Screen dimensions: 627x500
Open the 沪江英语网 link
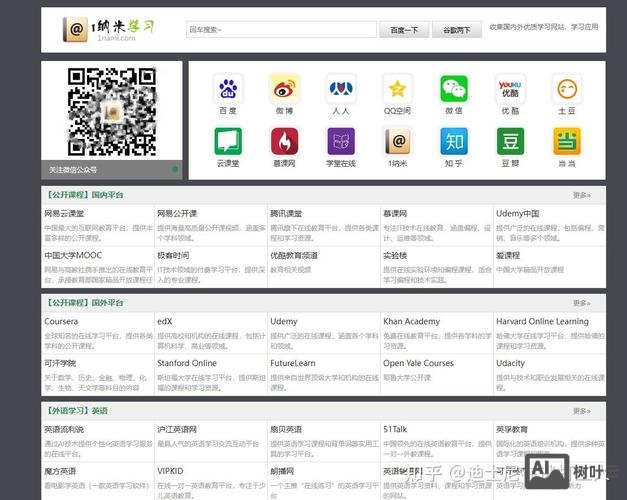177,430
